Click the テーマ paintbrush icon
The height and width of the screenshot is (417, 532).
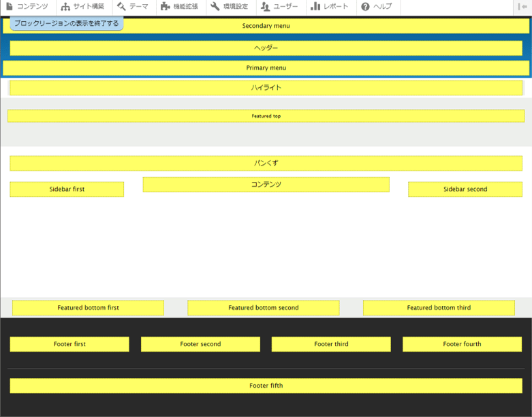point(121,7)
